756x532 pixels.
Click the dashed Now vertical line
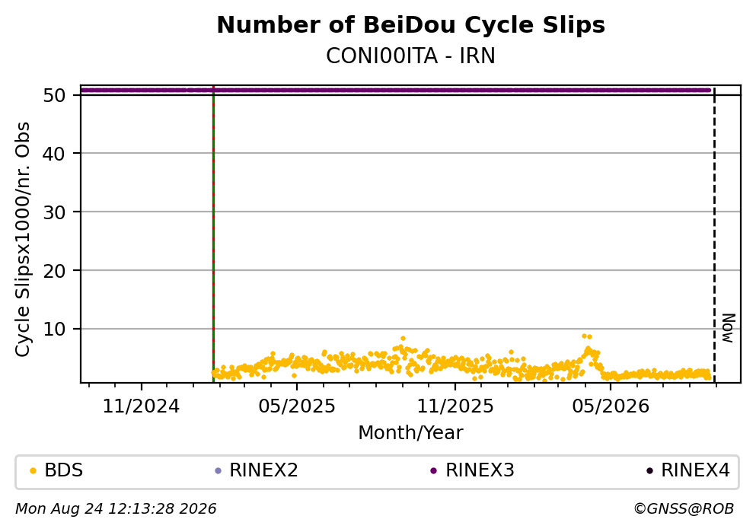click(x=714, y=235)
